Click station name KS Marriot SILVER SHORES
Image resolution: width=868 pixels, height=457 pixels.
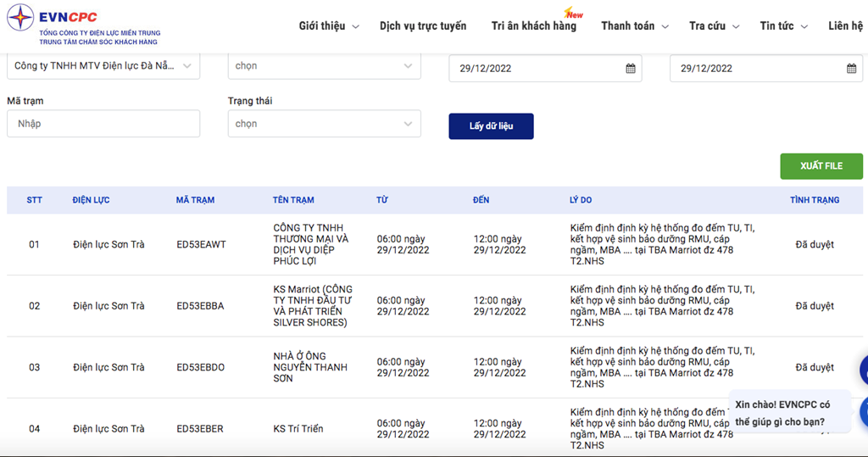pyautogui.click(x=313, y=306)
